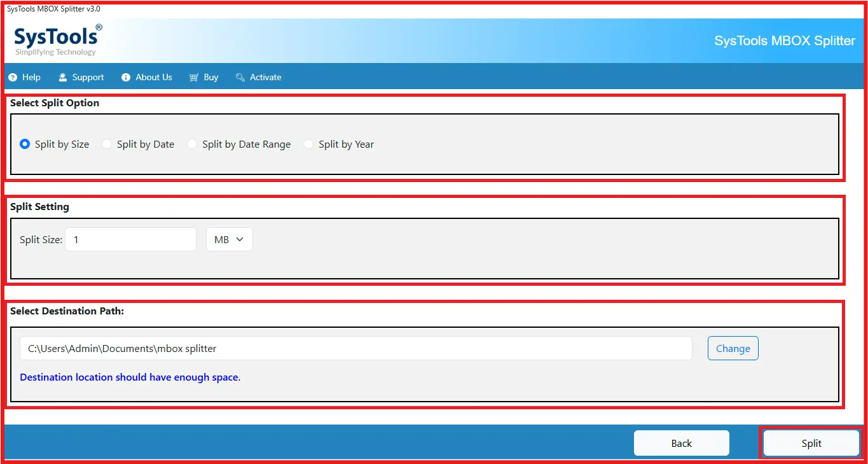
Task: Click the Help question mark icon
Action: [x=13, y=77]
